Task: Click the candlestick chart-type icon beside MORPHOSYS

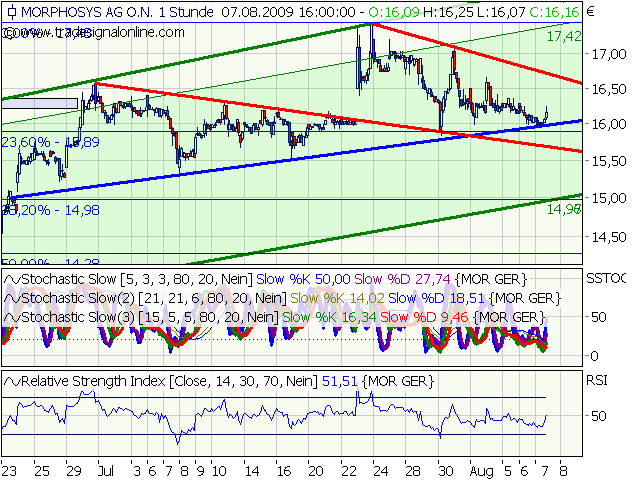Action: coord(12,12)
